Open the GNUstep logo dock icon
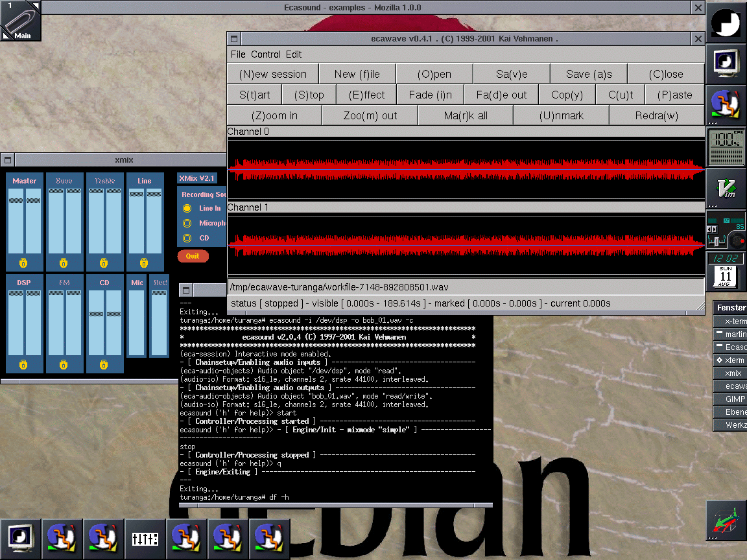This screenshot has height=560, width=747. [726, 21]
